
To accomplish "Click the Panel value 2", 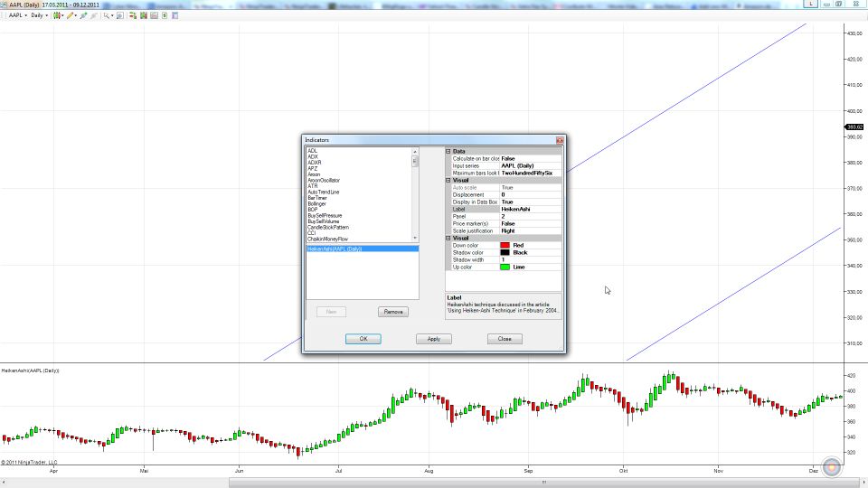I will [531, 216].
